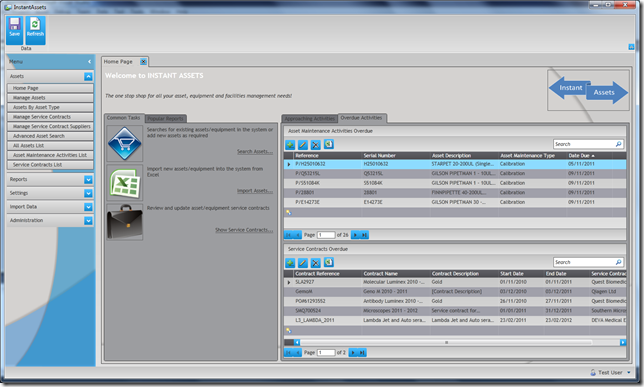Screen dimensions: 644x387
Task: Expand the P/H25010632 row indicator
Action: [289, 164]
